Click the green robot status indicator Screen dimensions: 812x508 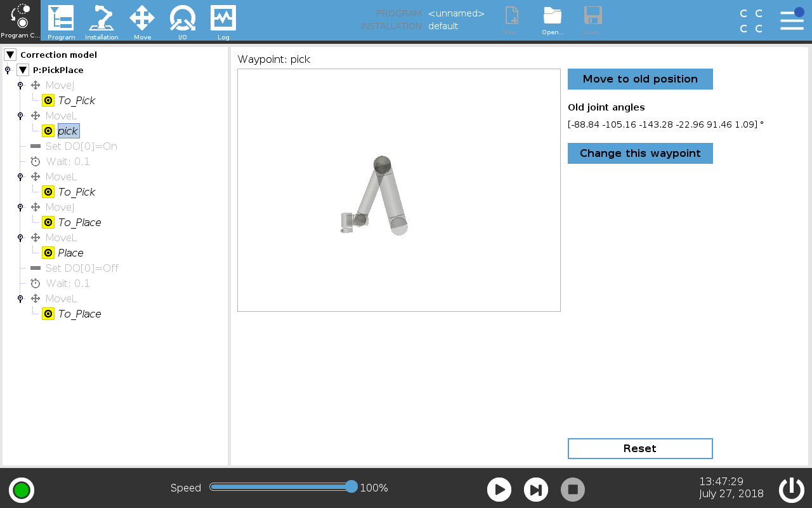22,490
